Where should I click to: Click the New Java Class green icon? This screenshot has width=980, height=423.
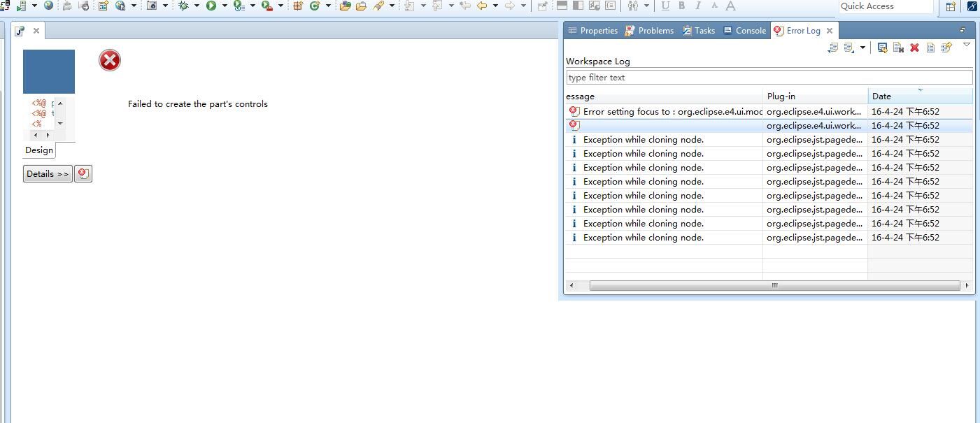click(314, 6)
